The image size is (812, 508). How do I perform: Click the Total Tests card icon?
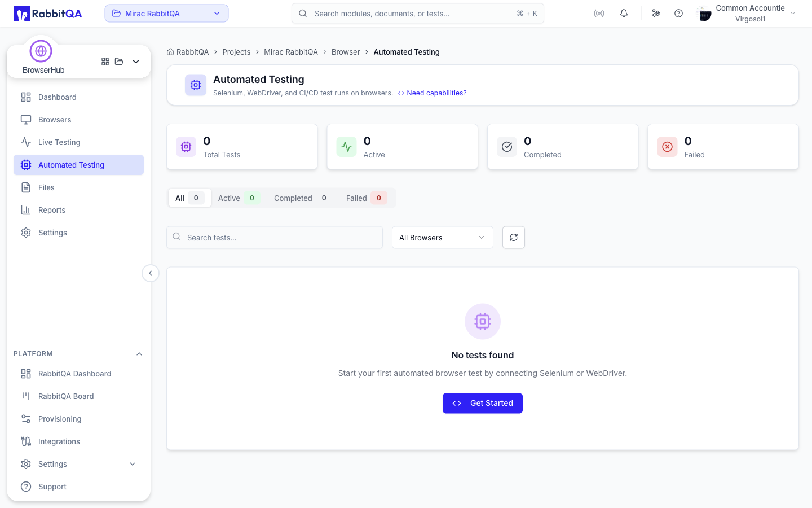pos(186,147)
